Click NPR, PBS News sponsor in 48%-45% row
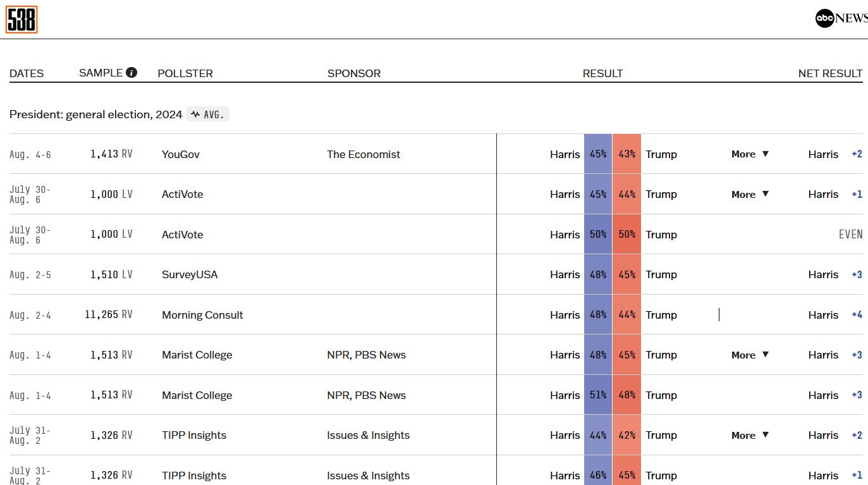The height and width of the screenshot is (485, 868). pyautogui.click(x=367, y=355)
